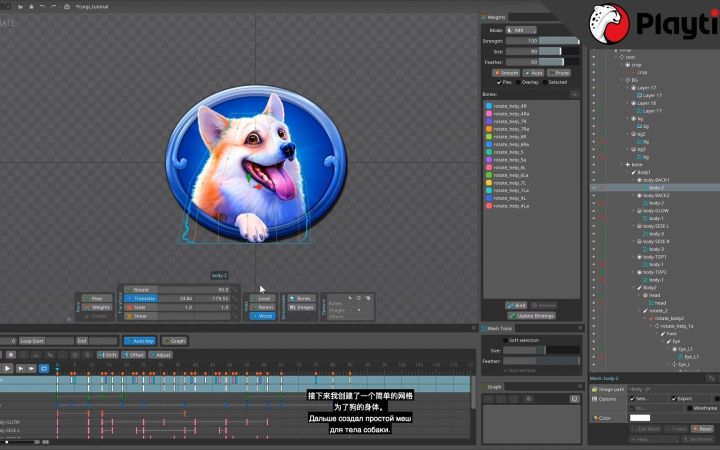Toggle Images compensation button

click(301, 307)
